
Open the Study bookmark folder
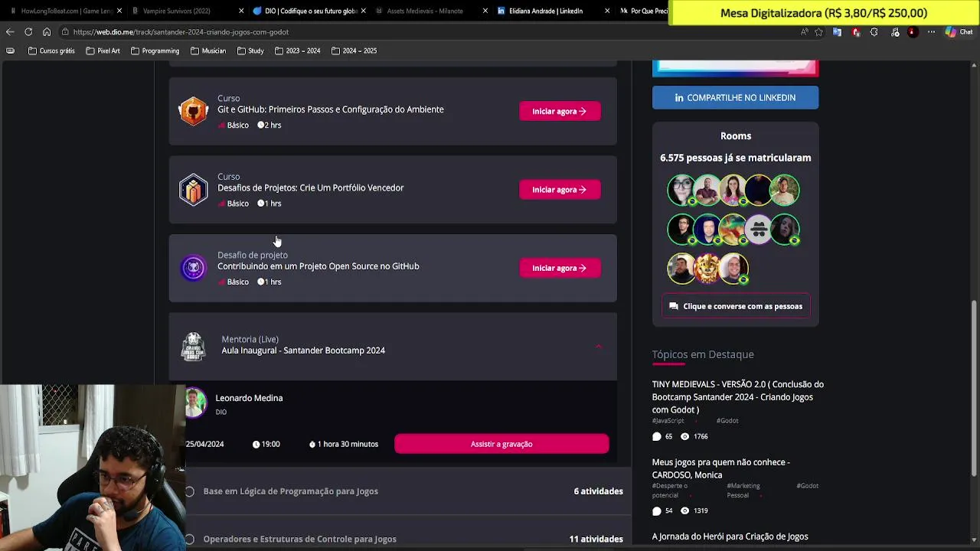[x=250, y=51]
